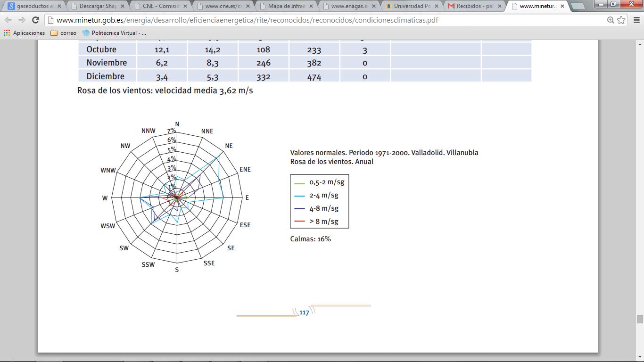This screenshot has height=362, width=644.
Task: Open the Politécnica Virtual bookmark
Action: (x=114, y=33)
